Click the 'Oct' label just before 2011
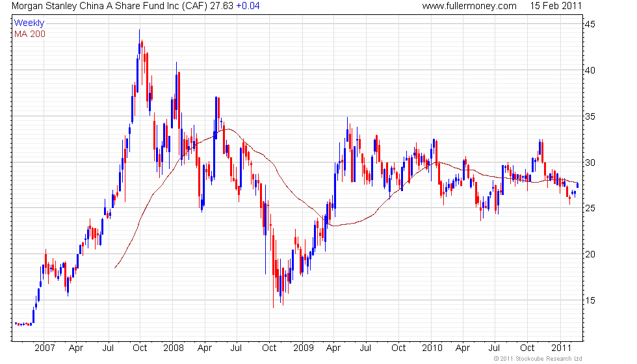 [527, 348]
